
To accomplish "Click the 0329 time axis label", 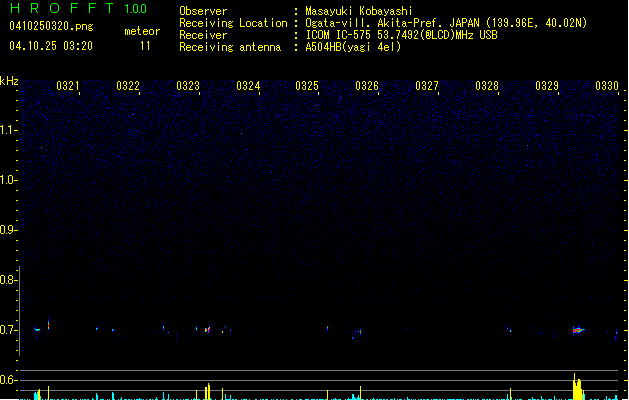I will pos(547,86).
